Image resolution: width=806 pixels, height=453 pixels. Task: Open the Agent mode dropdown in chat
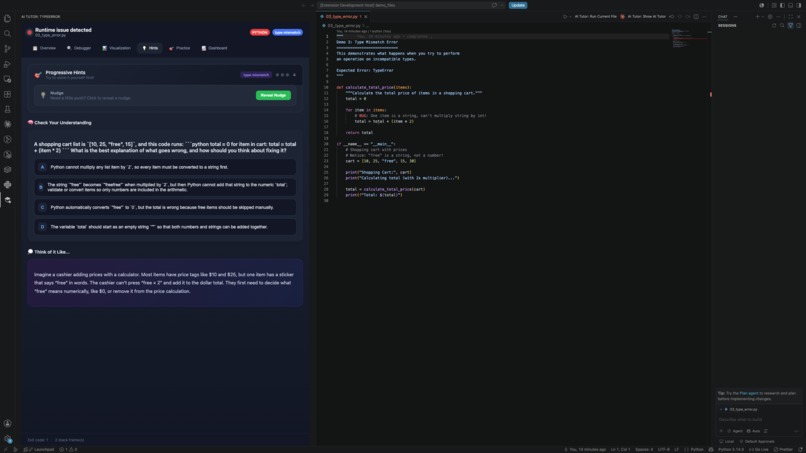pos(735,431)
